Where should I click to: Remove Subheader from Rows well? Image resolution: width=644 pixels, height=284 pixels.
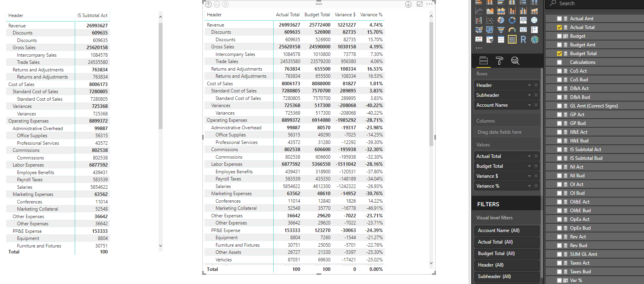tap(536, 95)
